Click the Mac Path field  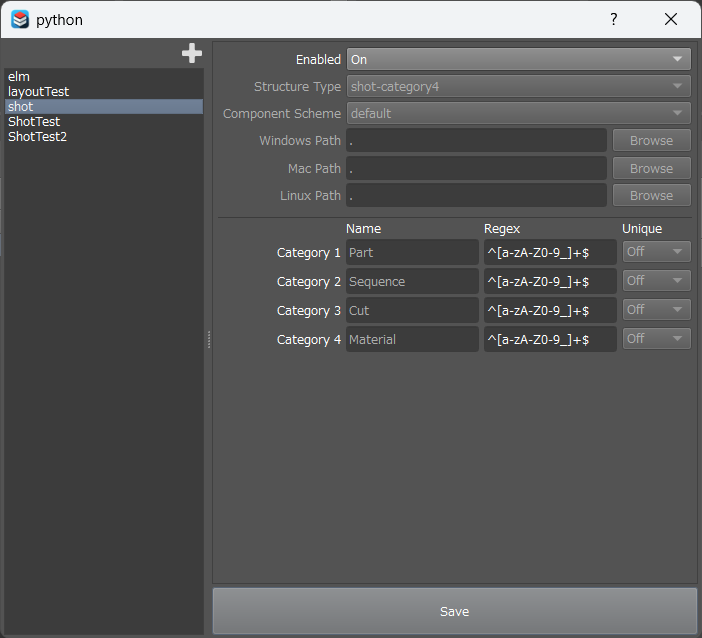point(476,168)
